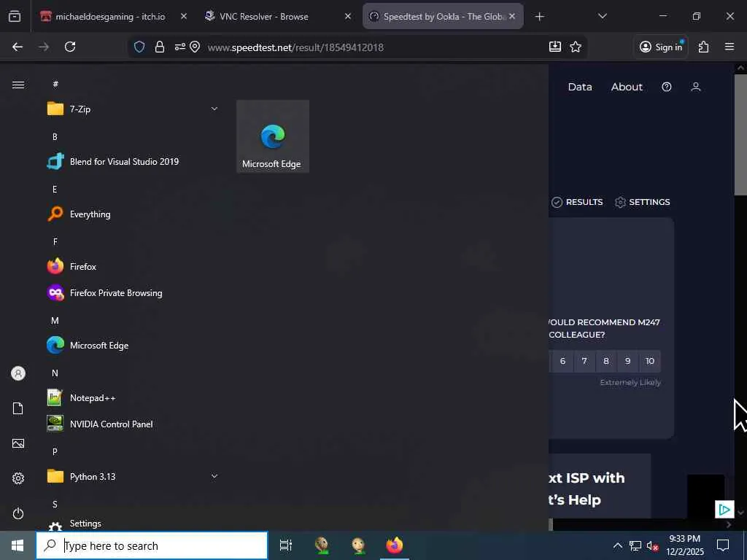Rate recommendation as 6
The image size is (747, 560).
562,361
